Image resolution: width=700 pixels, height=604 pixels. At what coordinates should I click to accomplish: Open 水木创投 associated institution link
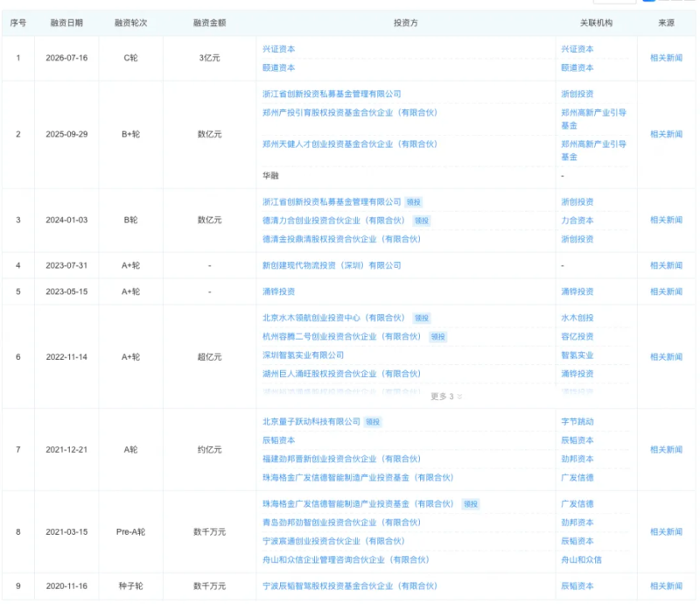577,318
